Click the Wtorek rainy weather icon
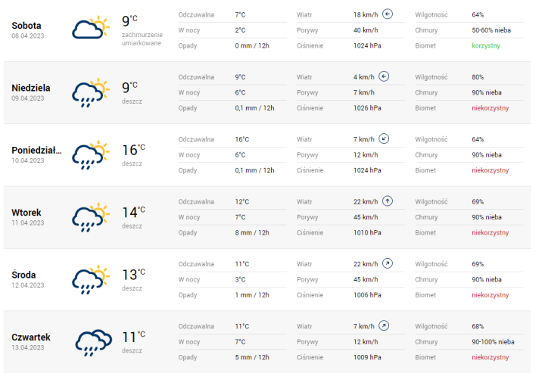Screen dimensions: 545x392 coord(91,216)
